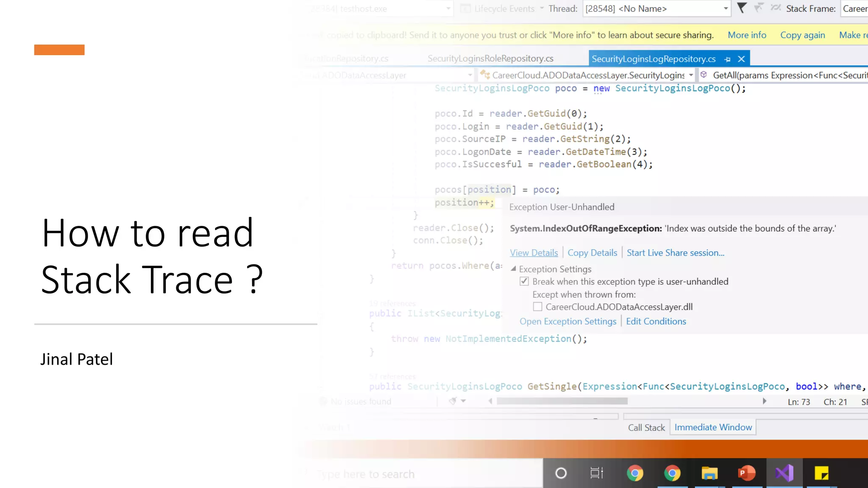The width and height of the screenshot is (868, 488).
Task: Open Visual Studio from the taskbar
Action: tap(784, 473)
